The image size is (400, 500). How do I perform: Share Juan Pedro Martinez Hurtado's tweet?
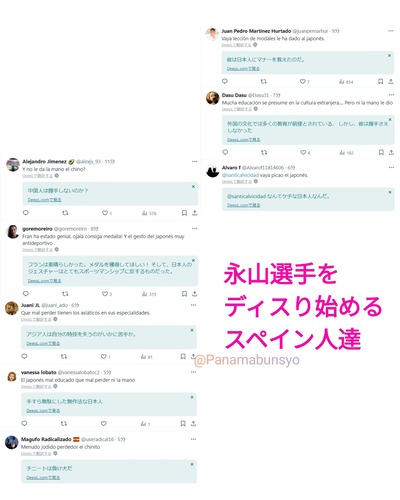click(x=391, y=81)
